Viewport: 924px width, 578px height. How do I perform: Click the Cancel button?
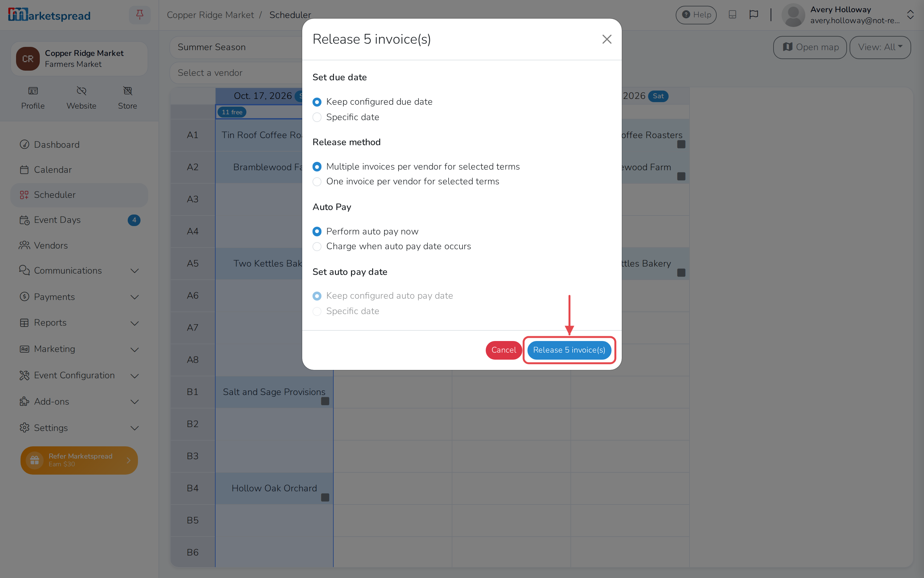tap(504, 350)
